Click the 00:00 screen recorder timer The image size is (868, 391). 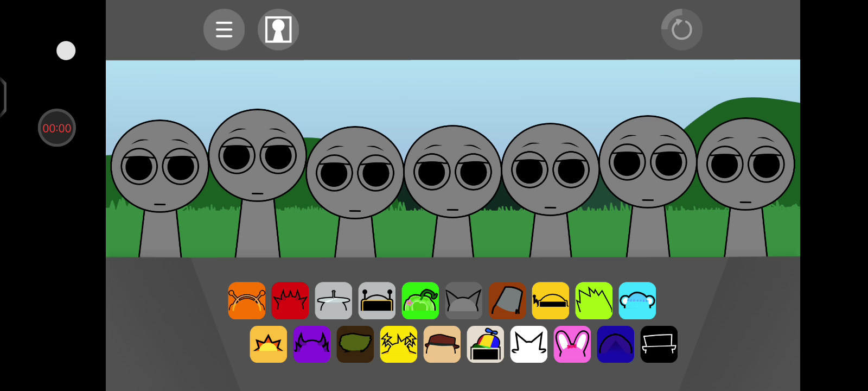57,128
